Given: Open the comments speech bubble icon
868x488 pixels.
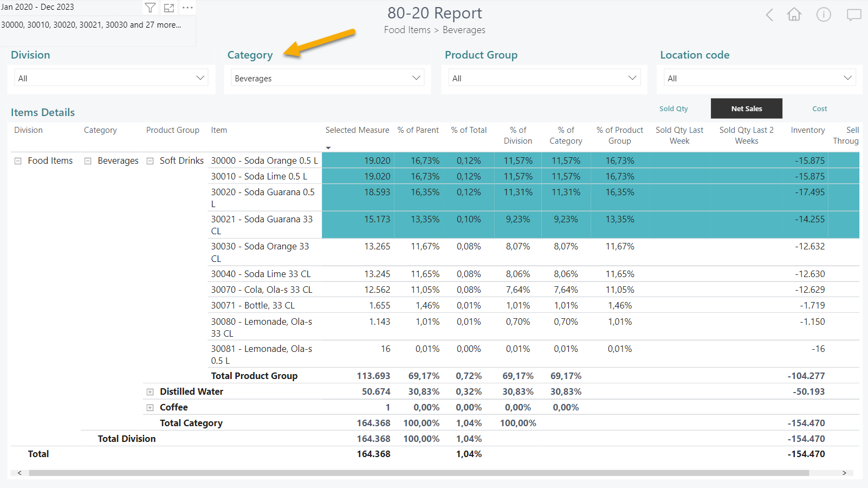Looking at the screenshot, I should point(854,15).
